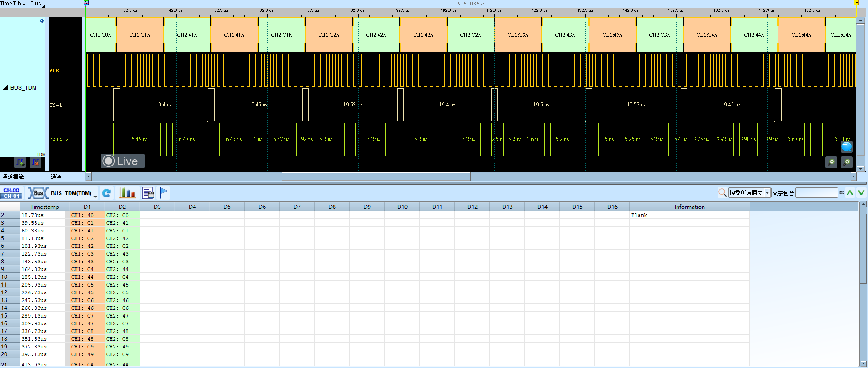The width and height of the screenshot is (868, 368).
Task: Open the blue comment bubble icon
Action: 846,147
